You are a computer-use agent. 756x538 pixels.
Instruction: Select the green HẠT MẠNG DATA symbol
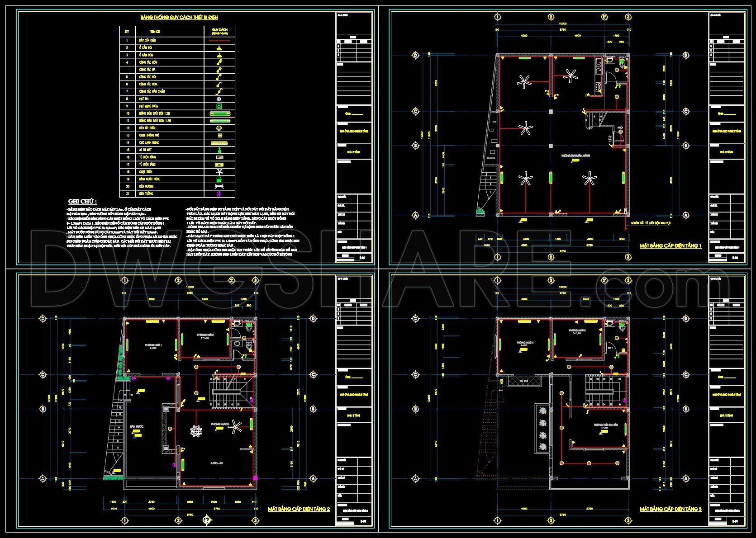pyautogui.click(x=219, y=106)
